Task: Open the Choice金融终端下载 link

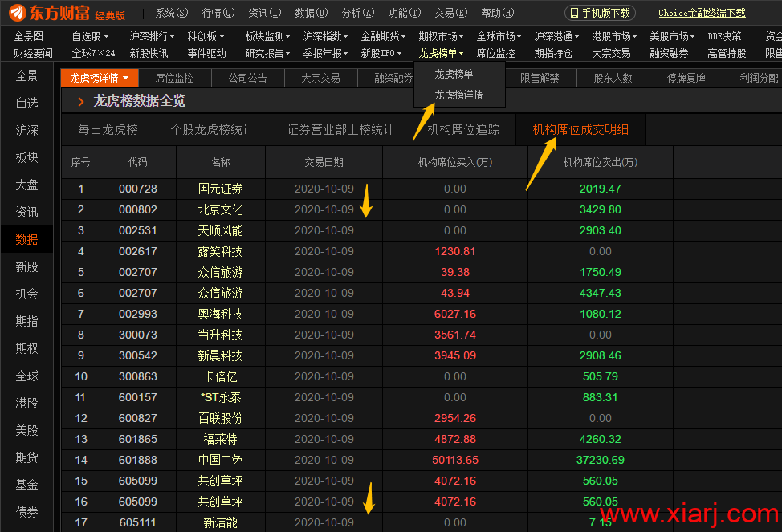Action: [702, 13]
